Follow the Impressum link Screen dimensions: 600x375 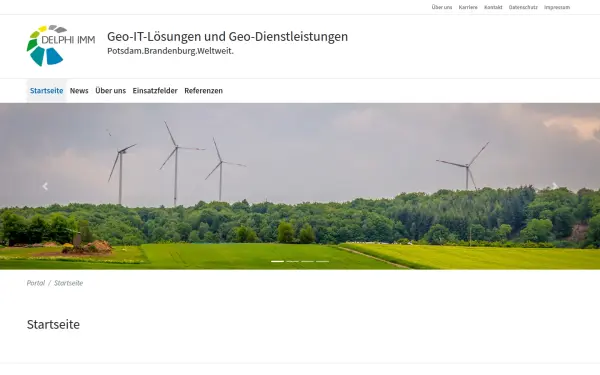[557, 7]
